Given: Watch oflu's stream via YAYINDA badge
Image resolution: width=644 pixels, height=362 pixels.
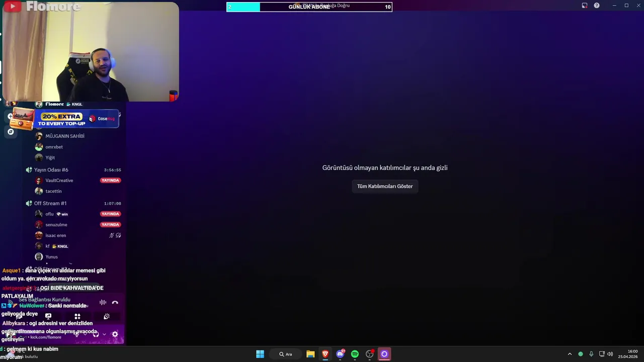Looking at the screenshot, I should 110,214.
